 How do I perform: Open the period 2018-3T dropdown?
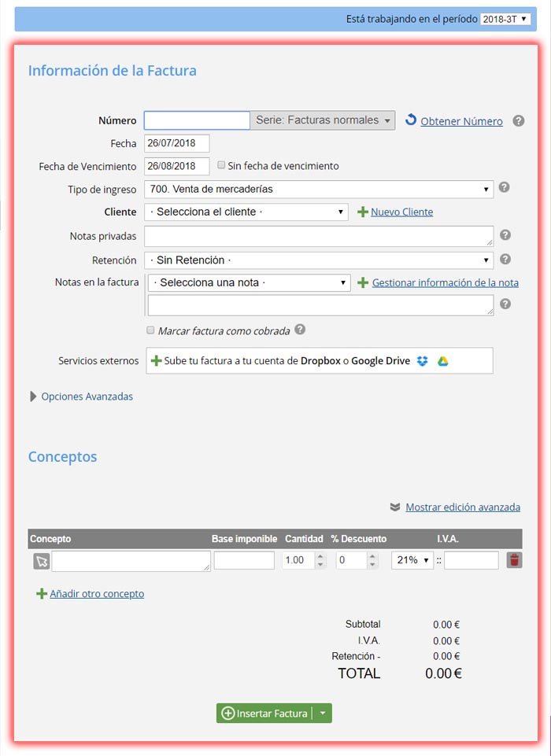point(505,19)
